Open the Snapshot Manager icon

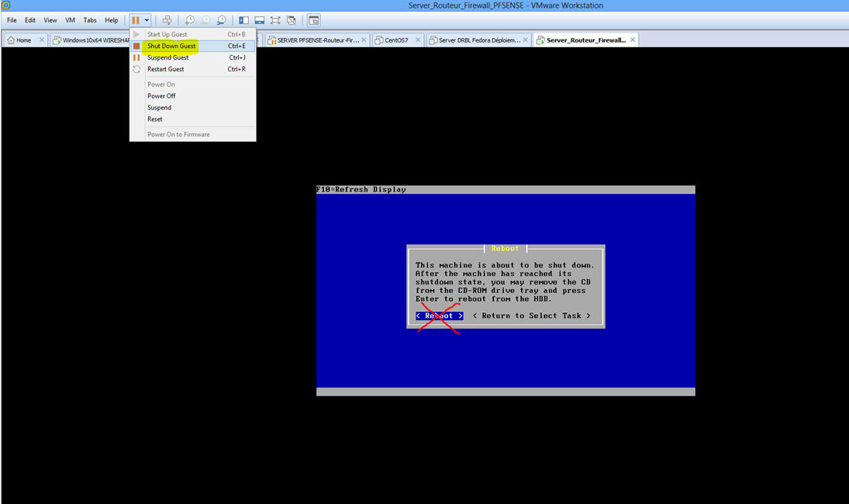tap(222, 20)
